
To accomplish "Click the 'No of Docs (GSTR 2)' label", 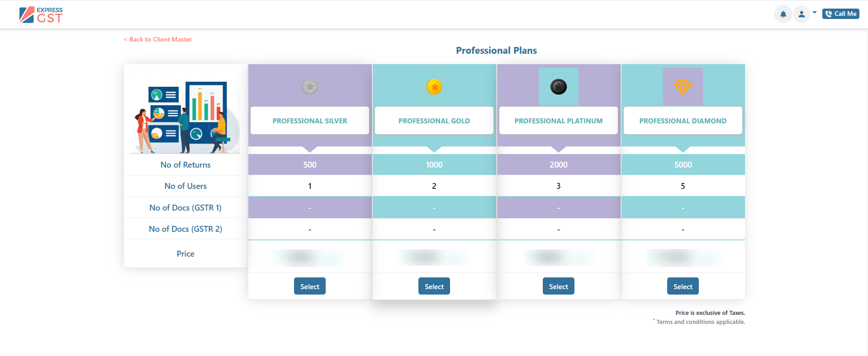I will coord(185,229).
